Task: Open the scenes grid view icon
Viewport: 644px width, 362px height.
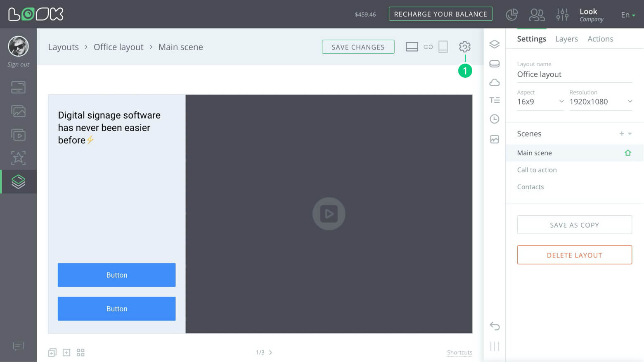Action: pos(80,352)
